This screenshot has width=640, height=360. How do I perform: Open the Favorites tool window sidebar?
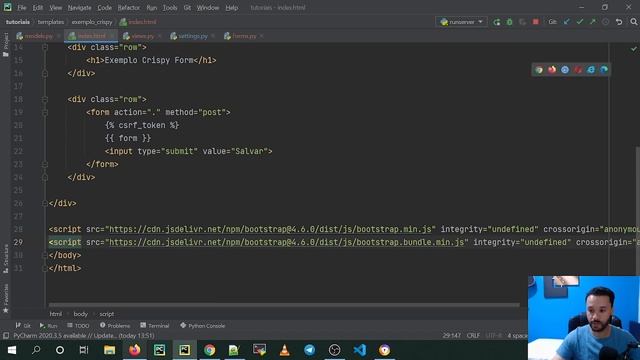coord(6,298)
